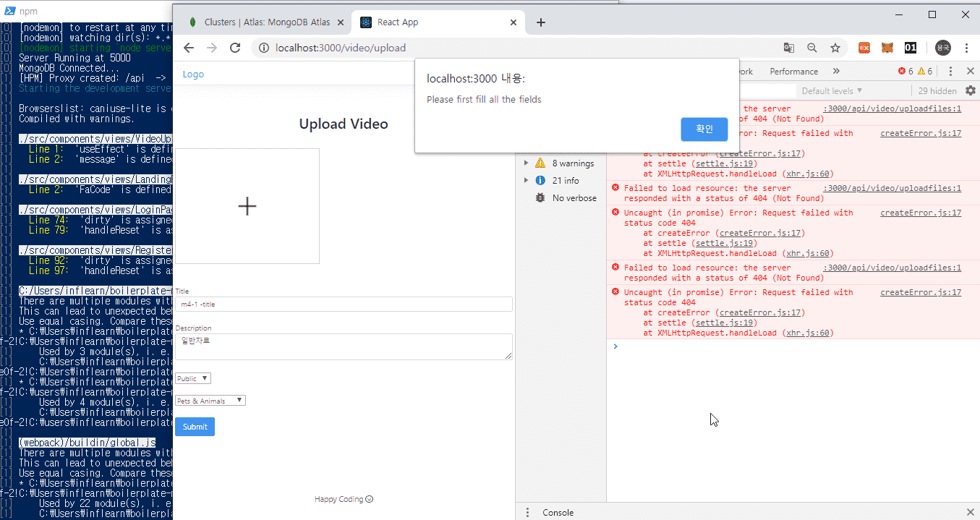Expand the 8 warnings group

[526, 163]
